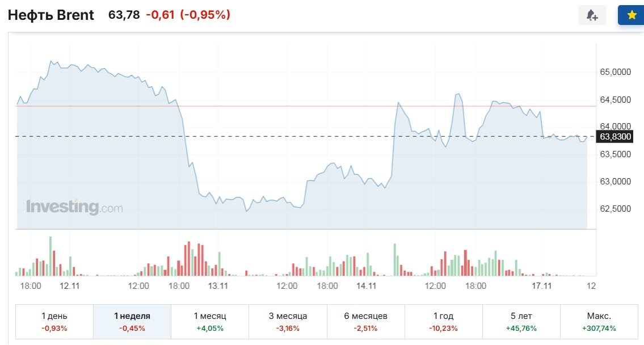The height and width of the screenshot is (345, 644).
Task: Click the 65,0000 price axis label
Action: click(x=616, y=73)
